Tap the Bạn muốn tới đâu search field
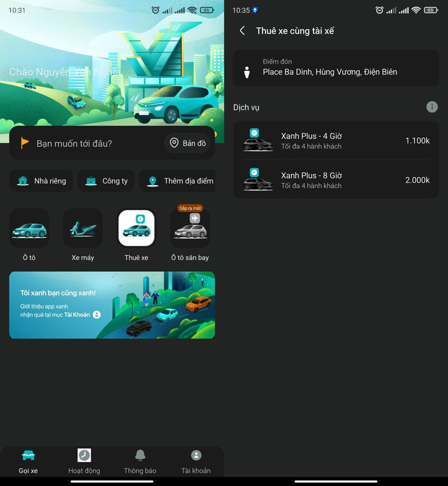The width and height of the screenshot is (448, 486). 90,144
